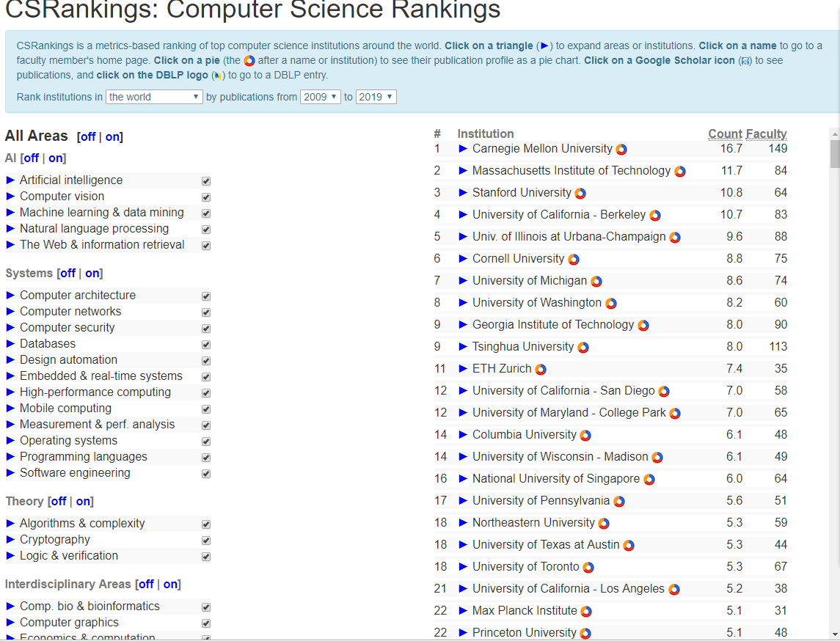Disable the Computer architecture checkbox
Image resolution: width=840 pixels, height=641 pixels.
click(x=206, y=296)
